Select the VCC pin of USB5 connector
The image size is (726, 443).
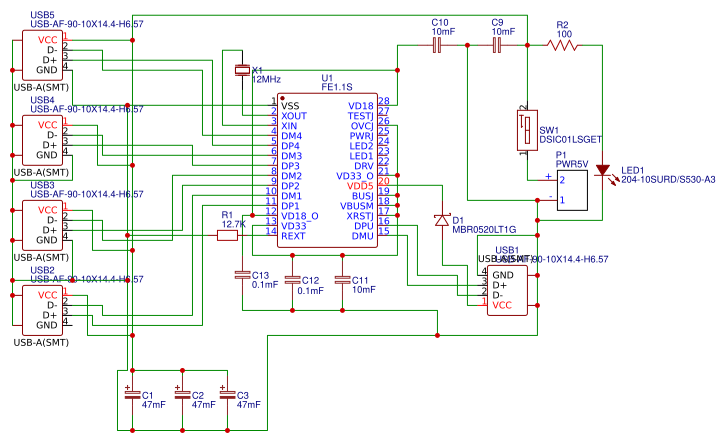click(x=48, y=40)
